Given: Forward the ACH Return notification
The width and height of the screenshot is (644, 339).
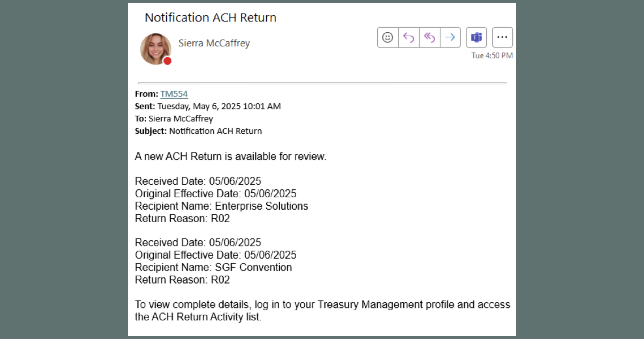Looking at the screenshot, I should (x=450, y=37).
